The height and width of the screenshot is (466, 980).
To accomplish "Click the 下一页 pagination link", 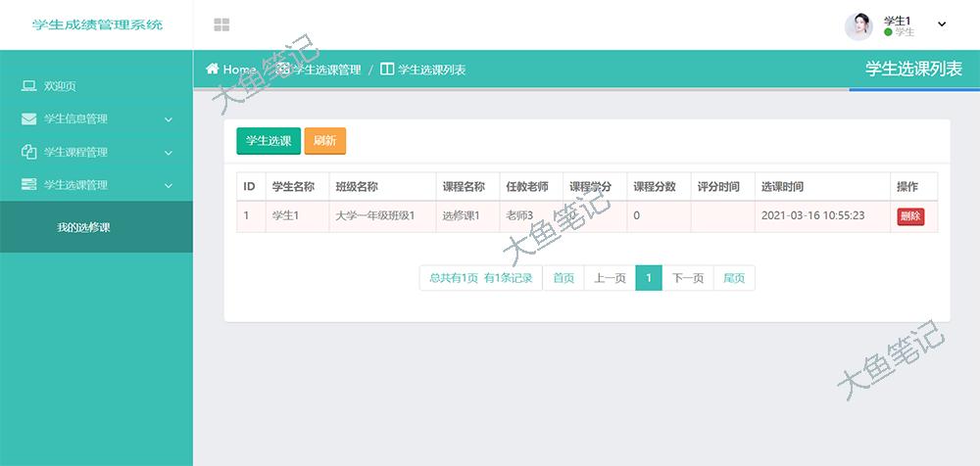I will (x=688, y=278).
